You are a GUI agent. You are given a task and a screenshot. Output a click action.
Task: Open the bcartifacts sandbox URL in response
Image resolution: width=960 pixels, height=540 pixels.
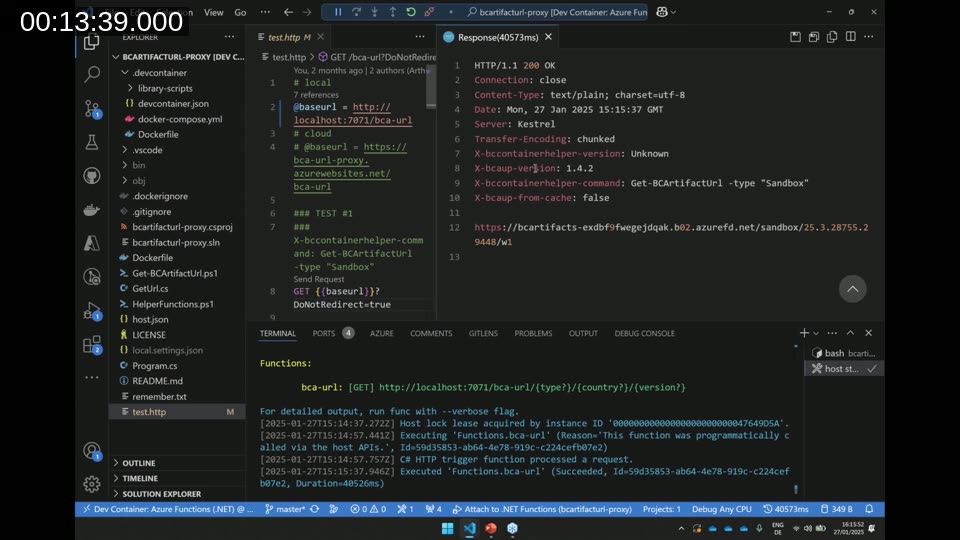[671, 234]
